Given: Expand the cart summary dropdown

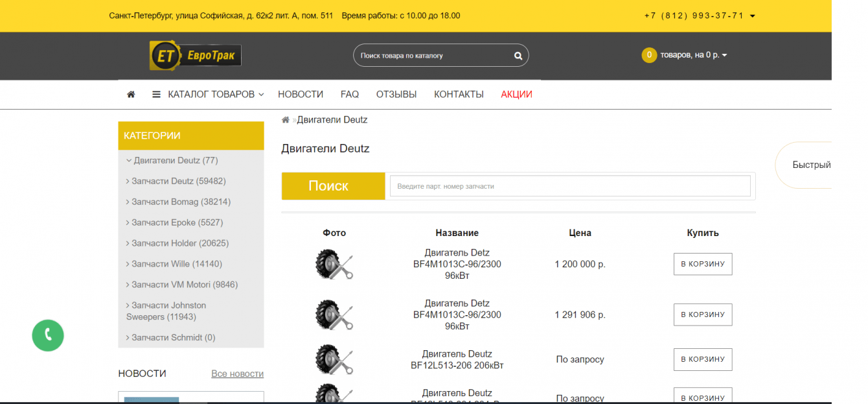Looking at the screenshot, I should tap(724, 55).
